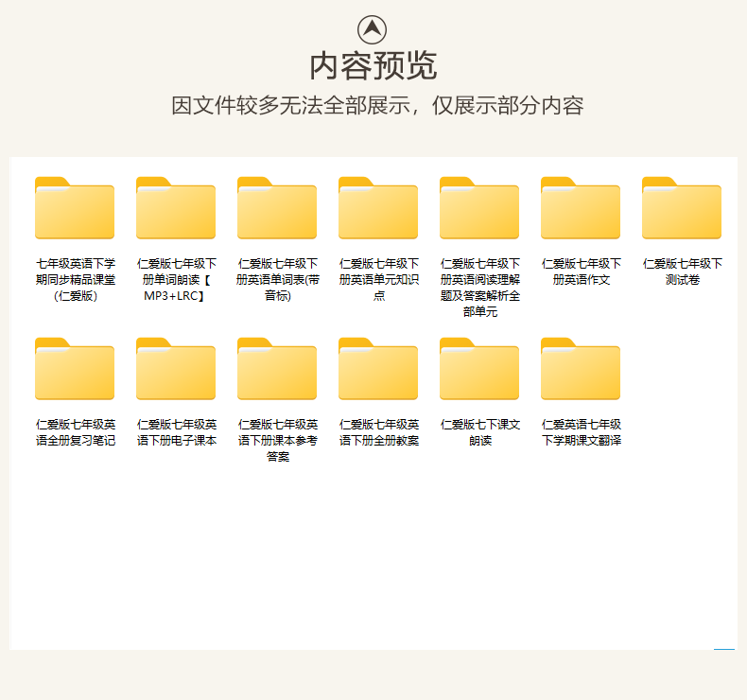Open the 仁爱版七年级下册英语作文 folder icon
The height and width of the screenshot is (700, 747).
[x=581, y=208]
